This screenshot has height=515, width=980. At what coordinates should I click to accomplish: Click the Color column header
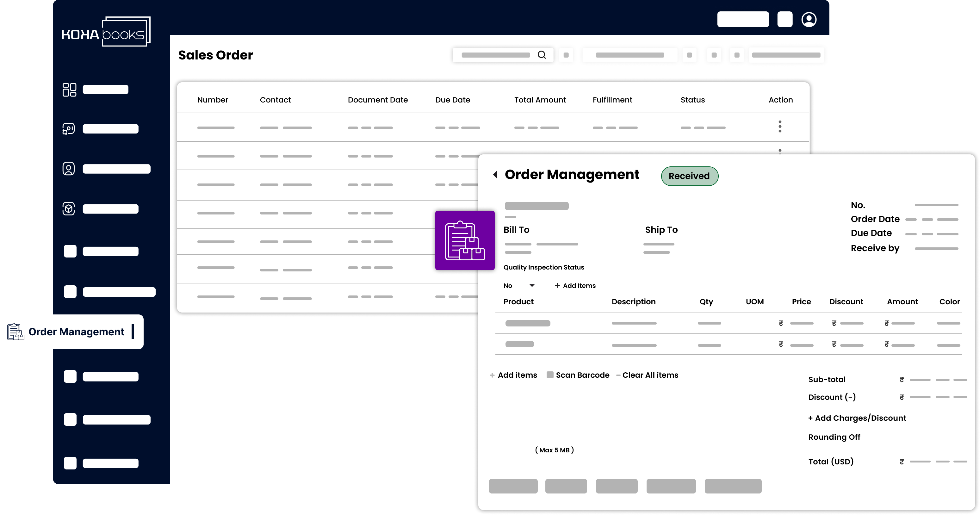pyautogui.click(x=949, y=301)
